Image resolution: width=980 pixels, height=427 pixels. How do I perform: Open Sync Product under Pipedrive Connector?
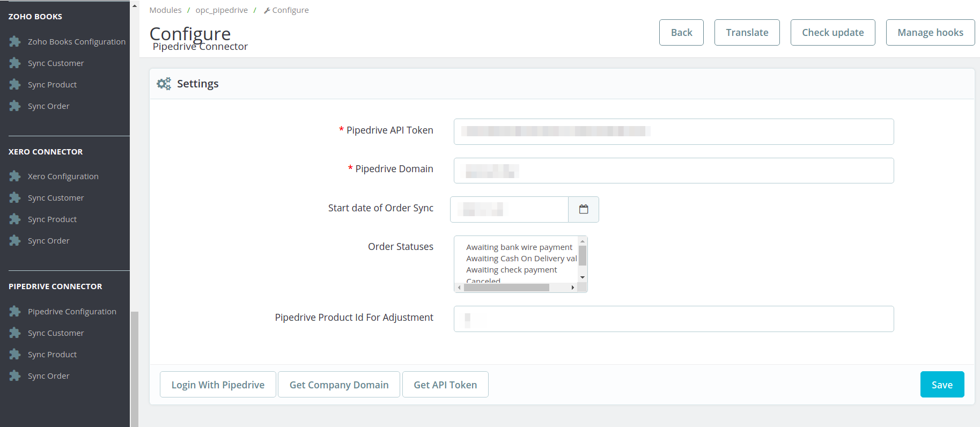point(52,354)
